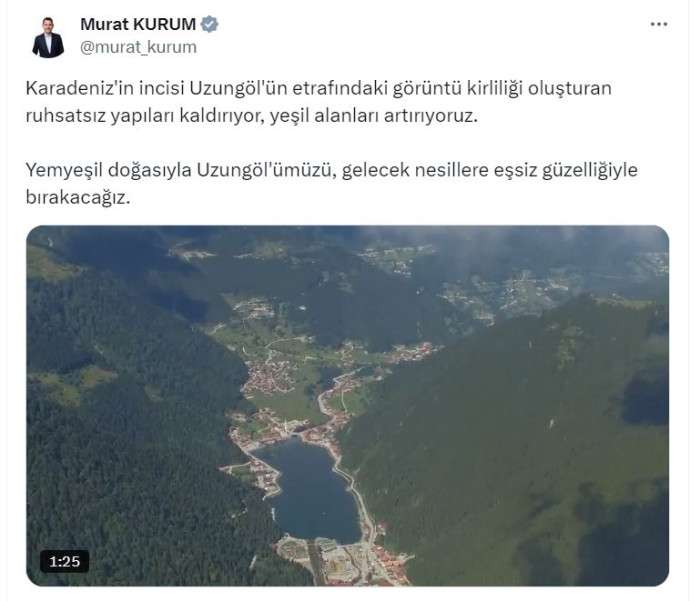Click the blue verified badge
Screen dimensions: 700x601
pyautogui.click(x=209, y=24)
